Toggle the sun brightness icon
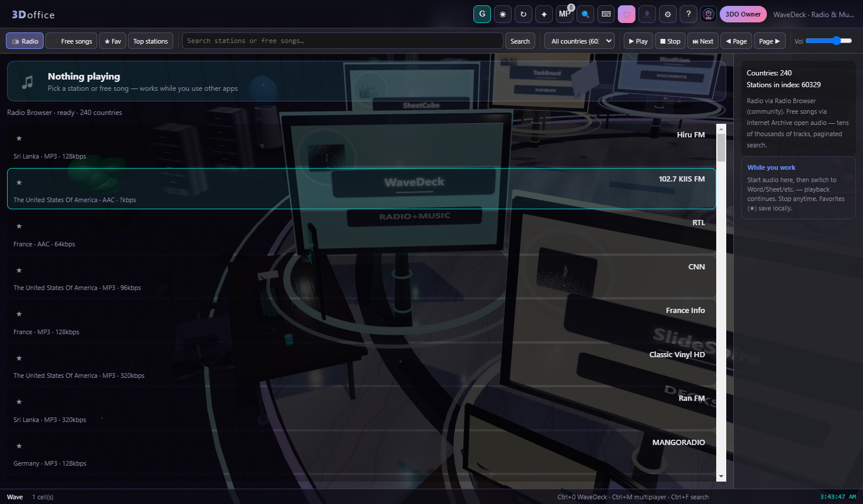The width and height of the screenshot is (863, 504). pyautogui.click(x=503, y=14)
